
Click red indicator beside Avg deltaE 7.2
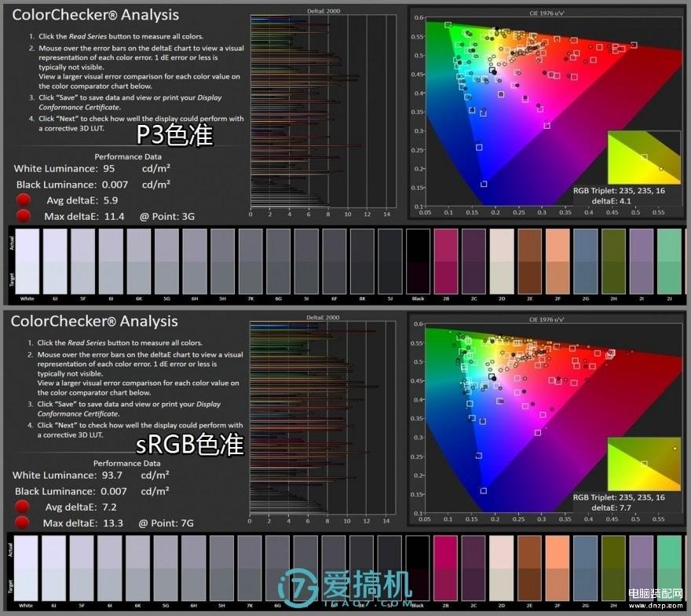[x=22, y=507]
